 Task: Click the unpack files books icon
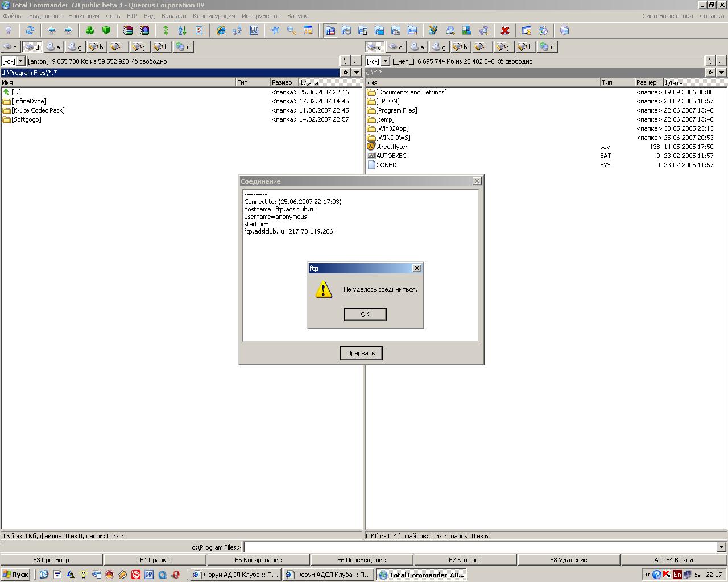[144, 30]
